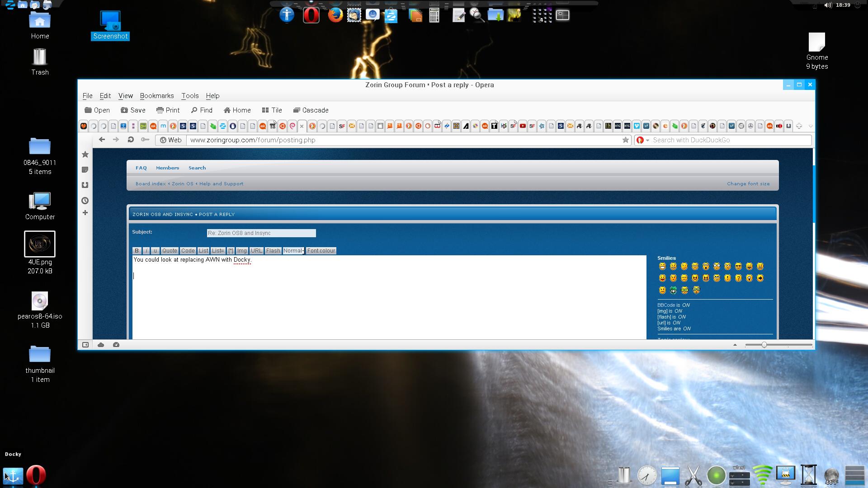Open the Tools menu

(x=190, y=96)
